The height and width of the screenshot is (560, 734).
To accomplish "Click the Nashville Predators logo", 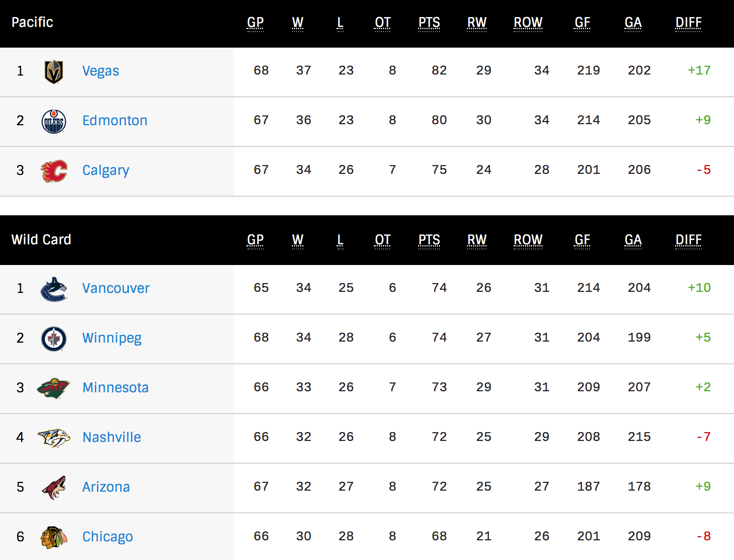I will click(54, 438).
